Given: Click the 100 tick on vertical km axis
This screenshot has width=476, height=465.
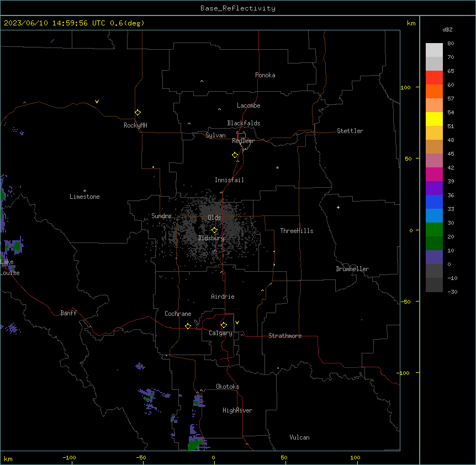Looking at the screenshot, I should [405, 87].
